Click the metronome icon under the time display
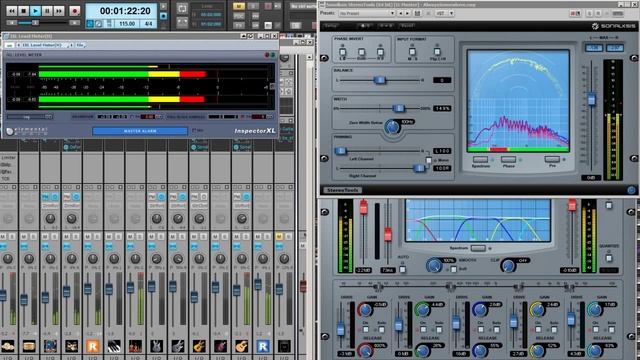The image size is (640, 360). coord(99,24)
